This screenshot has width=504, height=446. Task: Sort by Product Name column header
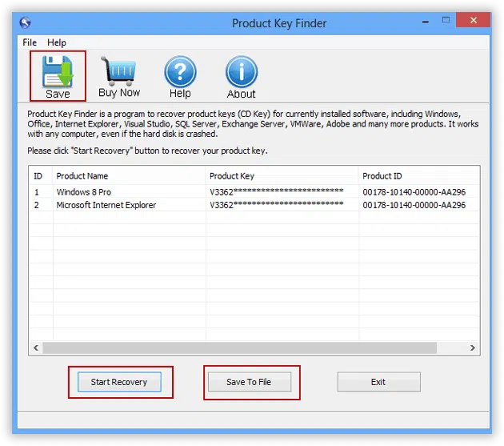(128, 175)
